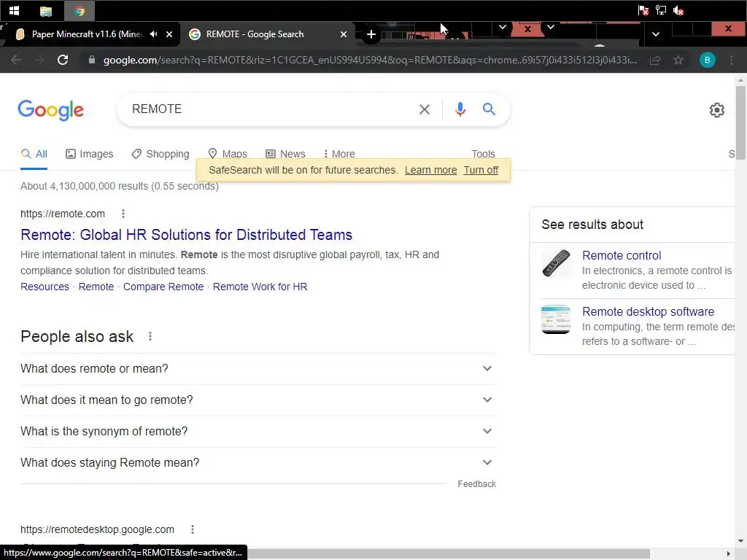Viewport: 747px width, 560px height.
Task: Open the Compare Remote sitelink
Action: point(163,287)
